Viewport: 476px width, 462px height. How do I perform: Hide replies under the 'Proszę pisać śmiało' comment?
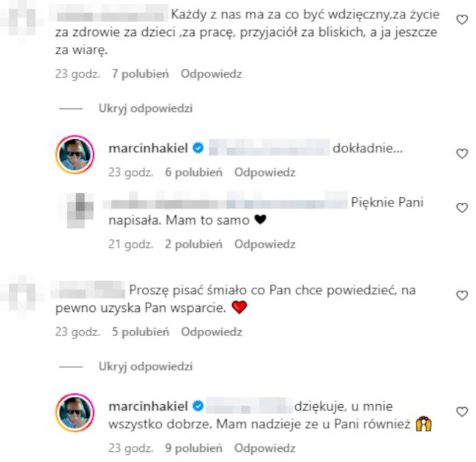tap(146, 366)
